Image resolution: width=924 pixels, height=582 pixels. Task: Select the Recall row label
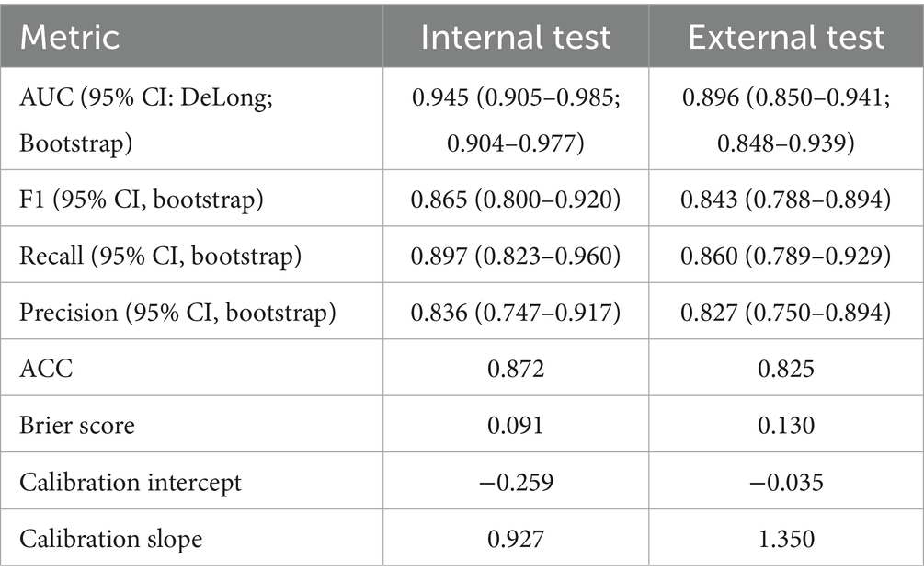148,257
